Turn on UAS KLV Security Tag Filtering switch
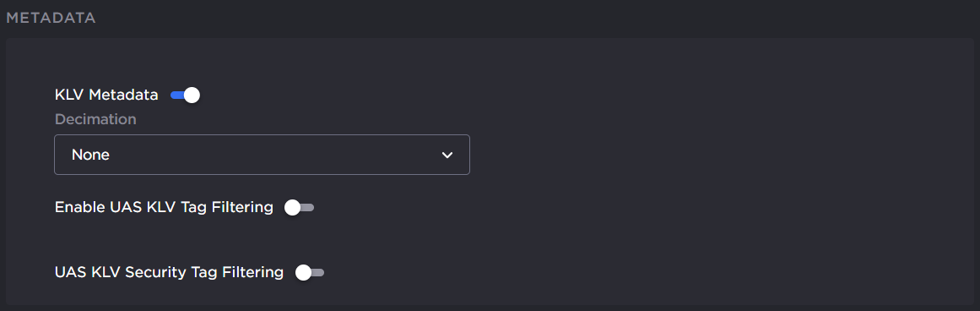980x311 pixels. (x=310, y=272)
